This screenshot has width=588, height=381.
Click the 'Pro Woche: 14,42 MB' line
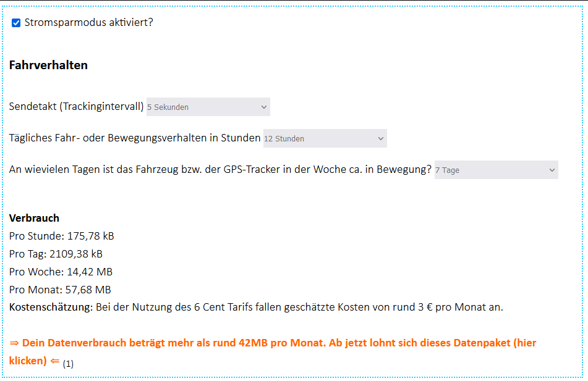[x=61, y=272]
